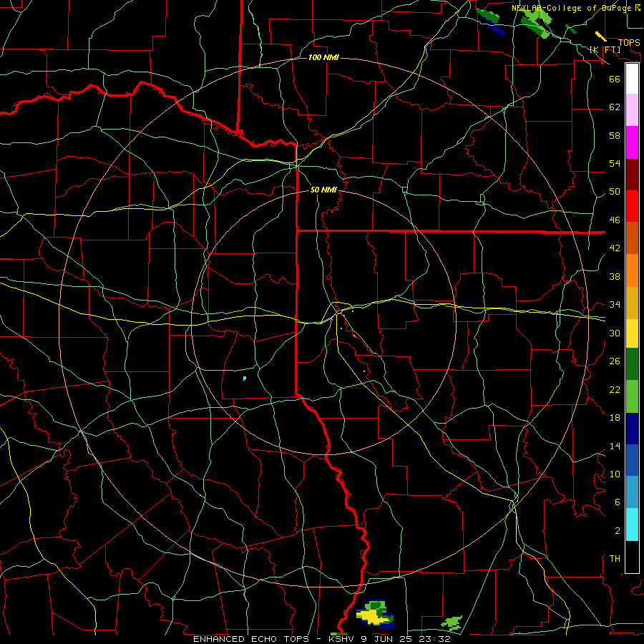This screenshot has width=644, height=644.
Task: Click the black TH legend swatch
Action: 632,557
